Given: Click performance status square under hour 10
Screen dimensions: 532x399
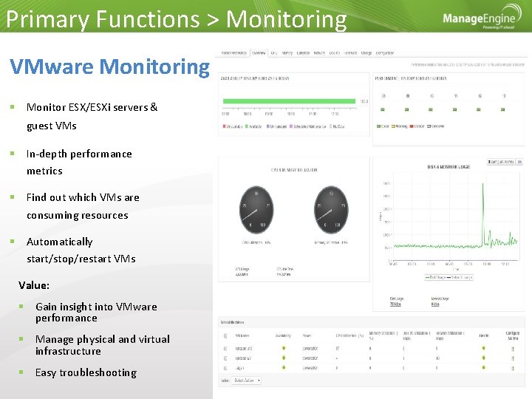Looking at the screenshot, I should tap(431, 109).
